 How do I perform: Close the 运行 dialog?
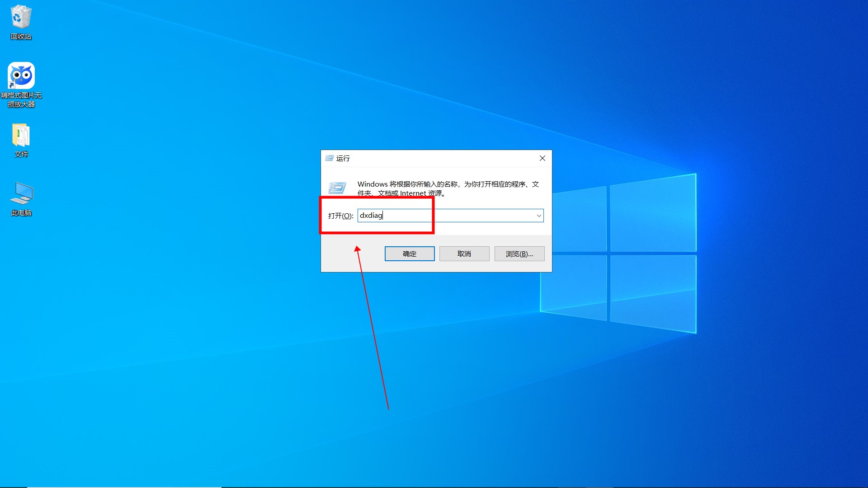pyautogui.click(x=542, y=158)
